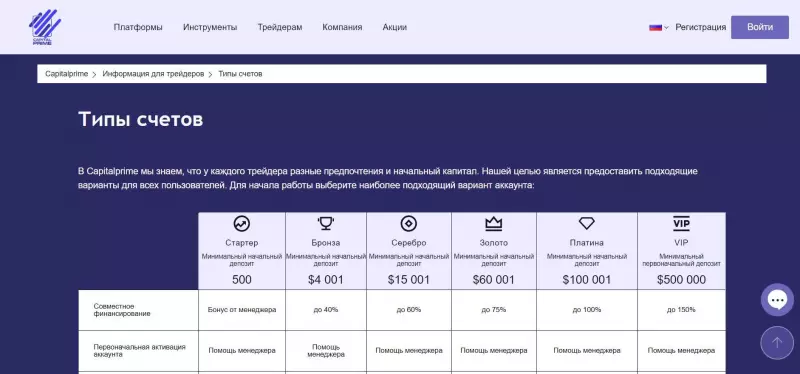Viewport: 800px width, 374px height.
Task: Click the 500 deposit value
Action: tap(242, 280)
